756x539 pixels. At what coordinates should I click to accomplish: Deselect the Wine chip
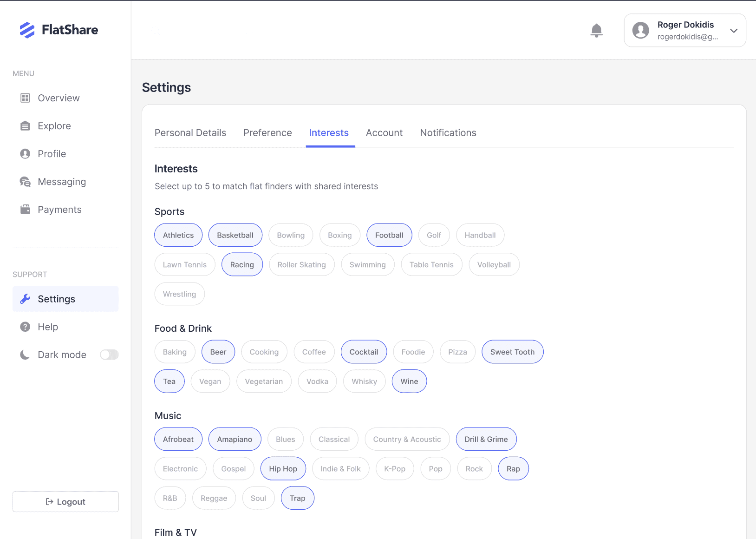click(x=410, y=381)
